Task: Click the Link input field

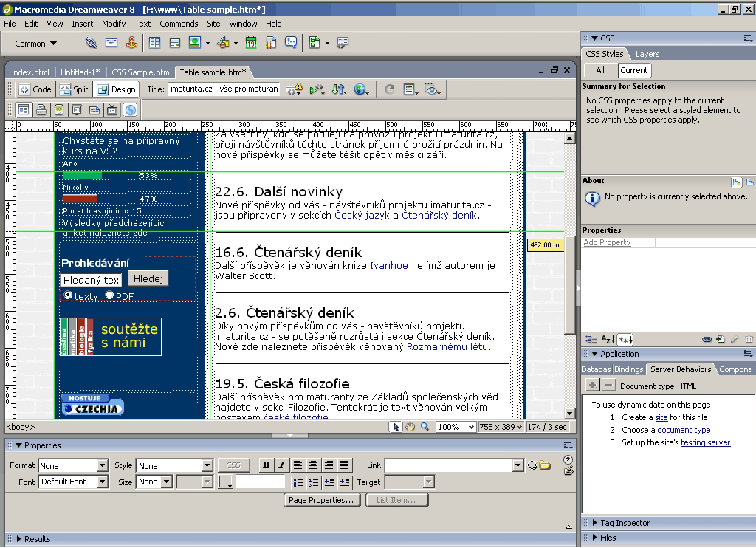Action: (449, 465)
